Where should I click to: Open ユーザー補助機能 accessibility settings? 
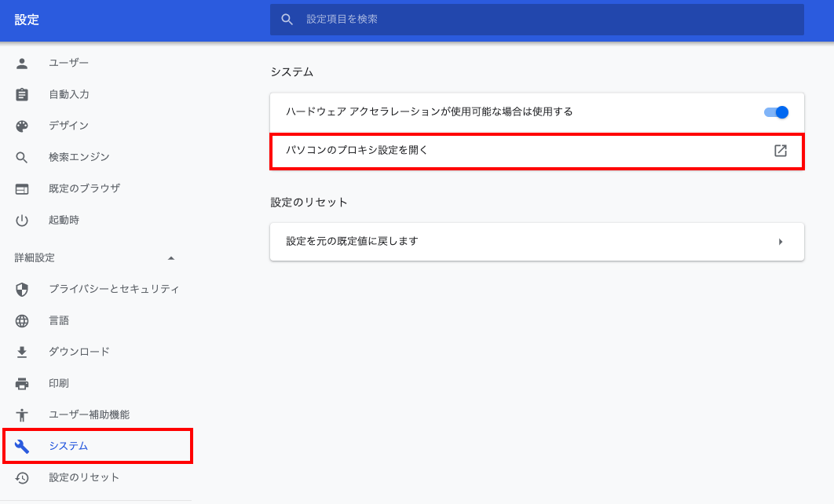pyautogui.click(x=22, y=415)
